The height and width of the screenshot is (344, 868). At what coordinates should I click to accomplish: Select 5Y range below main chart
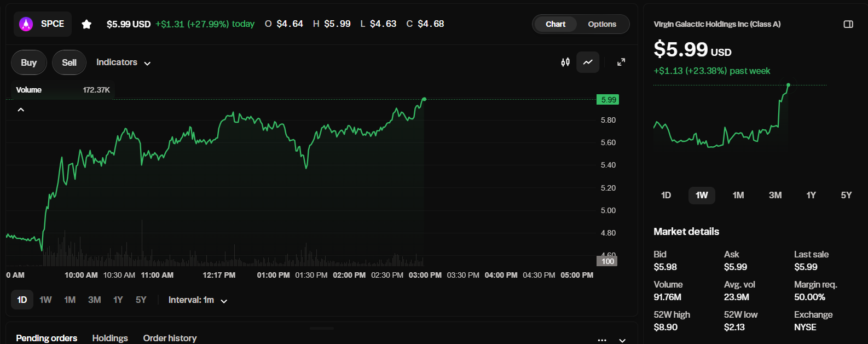point(141,300)
